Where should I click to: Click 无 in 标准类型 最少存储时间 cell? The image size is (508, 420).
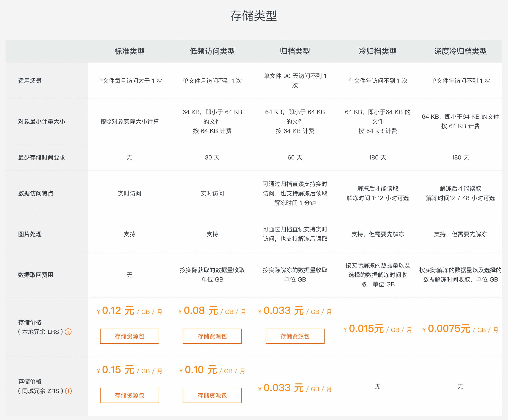(x=129, y=158)
